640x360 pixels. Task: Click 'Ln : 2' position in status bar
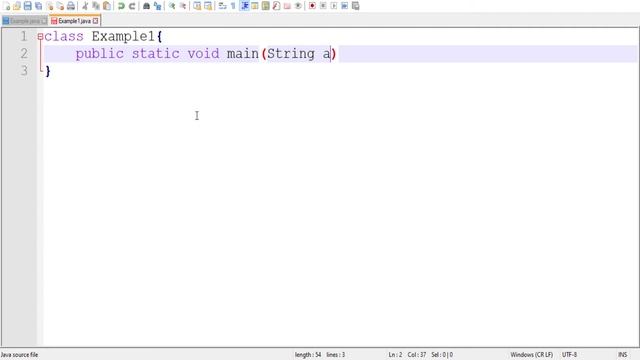[x=396, y=355]
